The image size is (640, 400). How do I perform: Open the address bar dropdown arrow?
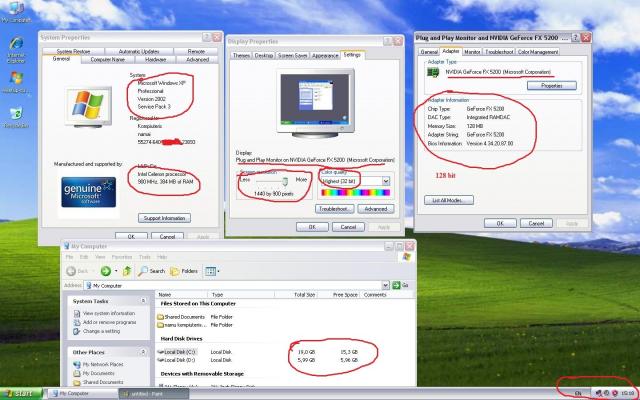point(385,285)
